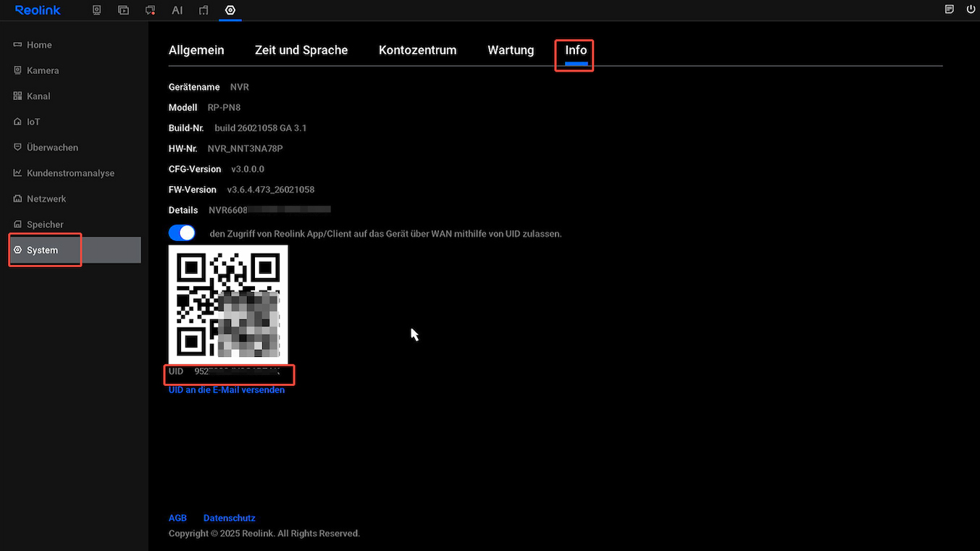Open the playback icon in top bar
Viewport: 980px width, 551px height.
point(123,10)
